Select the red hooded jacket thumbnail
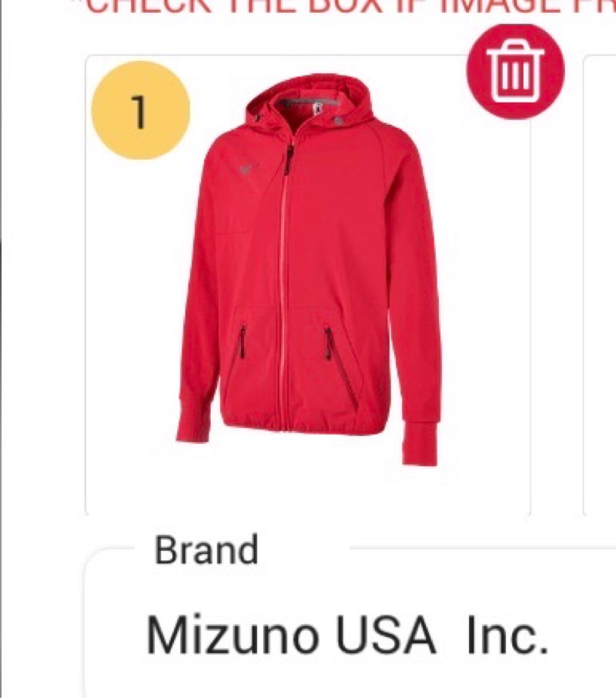The width and height of the screenshot is (616, 698). (308, 285)
